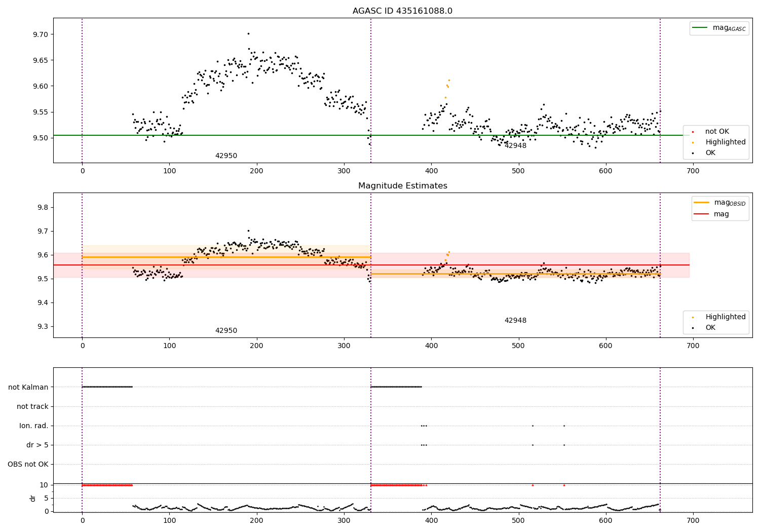
Task: Click the 'Ion. rad.' row label
Action: pyautogui.click(x=34, y=426)
